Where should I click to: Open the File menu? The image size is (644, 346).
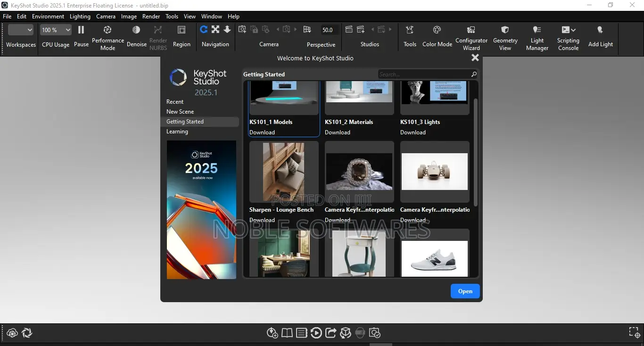7,16
